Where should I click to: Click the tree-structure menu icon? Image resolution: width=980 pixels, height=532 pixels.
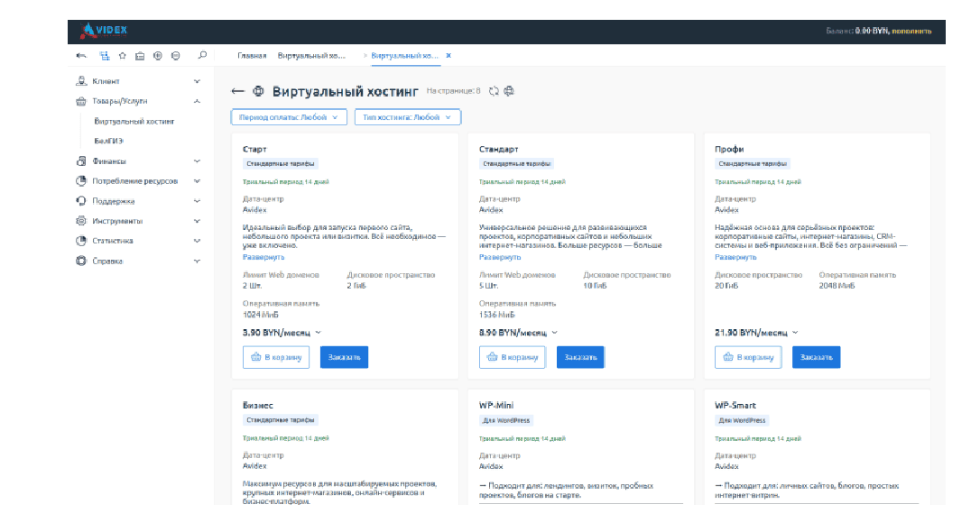click(105, 56)
